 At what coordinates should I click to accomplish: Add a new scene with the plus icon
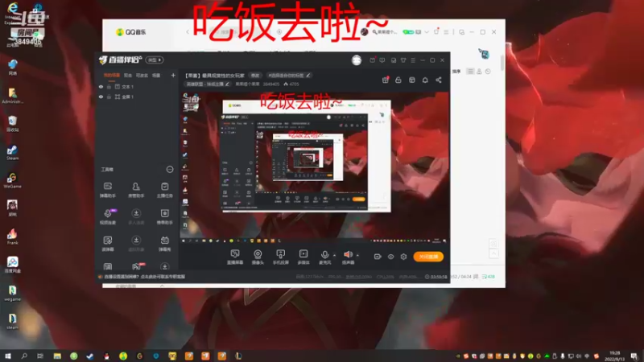(x=173, y=76)
